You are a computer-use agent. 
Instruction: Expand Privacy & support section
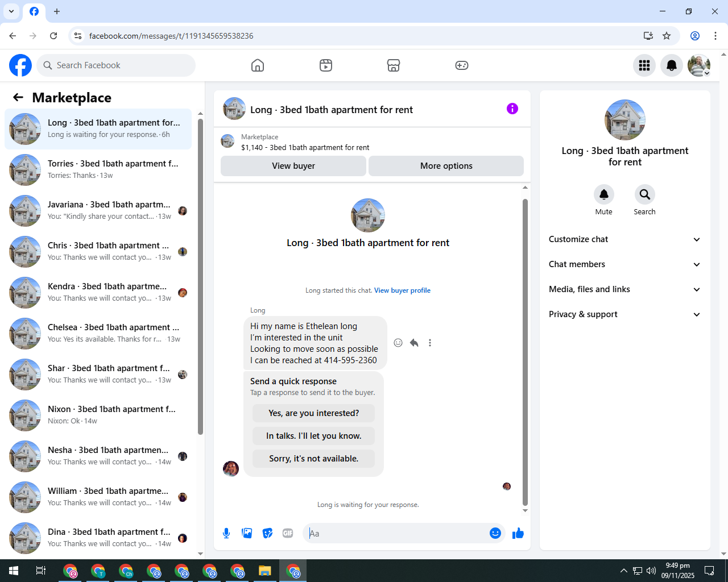625,314
